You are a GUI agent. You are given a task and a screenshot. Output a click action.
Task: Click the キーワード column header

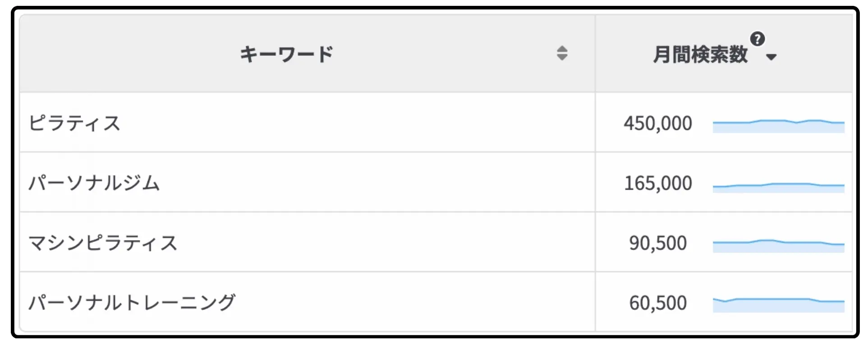click(x=286, y=54)
